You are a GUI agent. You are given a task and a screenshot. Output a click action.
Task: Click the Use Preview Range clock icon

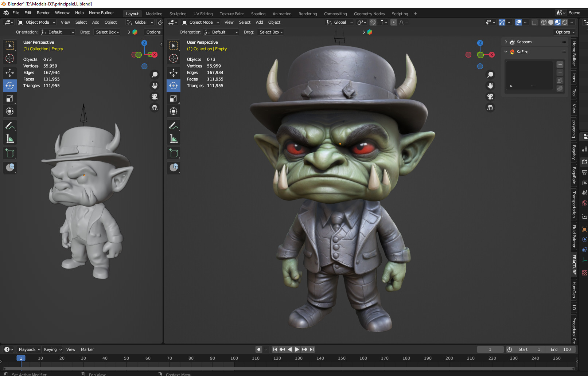point(510,349)
